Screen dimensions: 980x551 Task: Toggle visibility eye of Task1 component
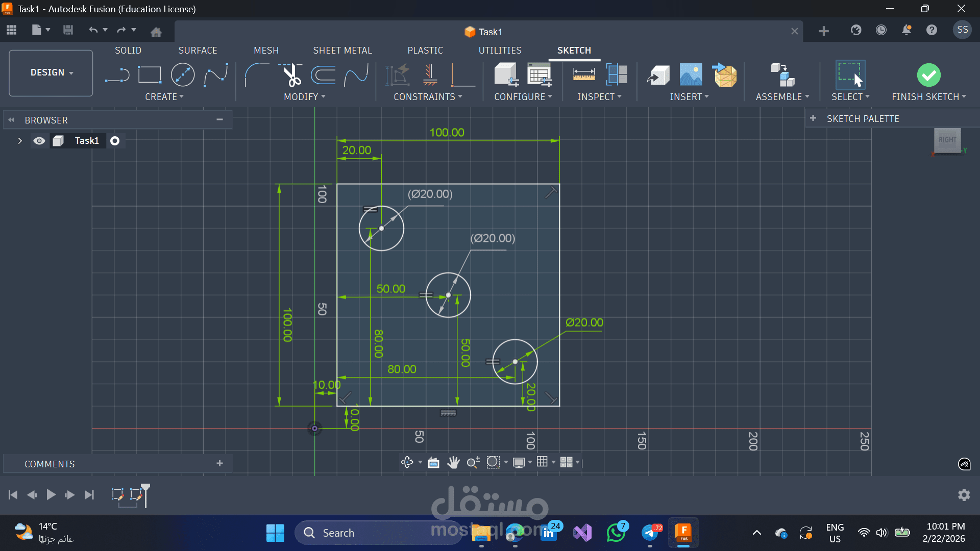point(39,141)
